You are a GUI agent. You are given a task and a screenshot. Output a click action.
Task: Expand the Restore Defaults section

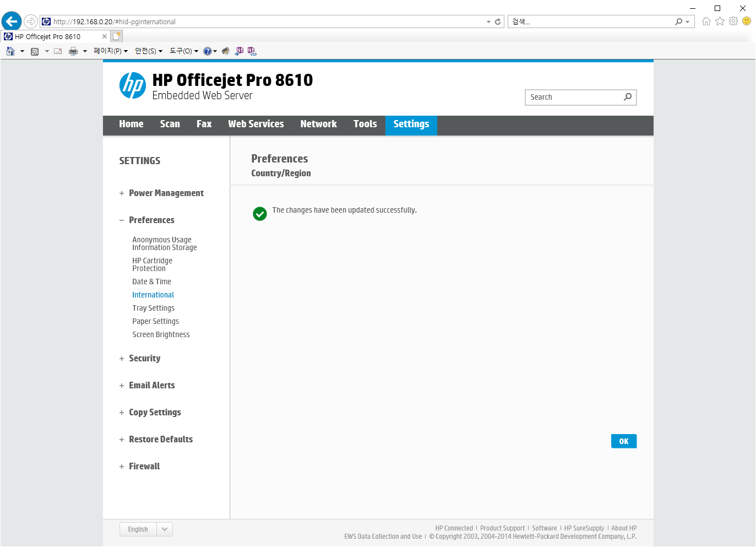[156, 440]
